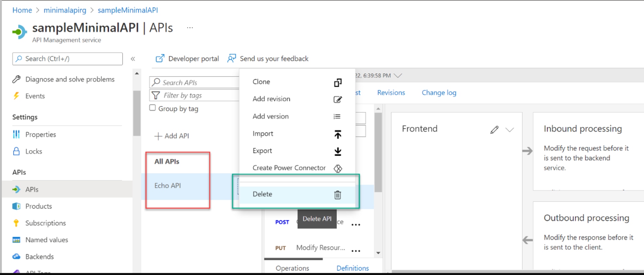Click the Send feedback person icon
The width and height of the screenshot is (644, 275).
coord(231,59)
